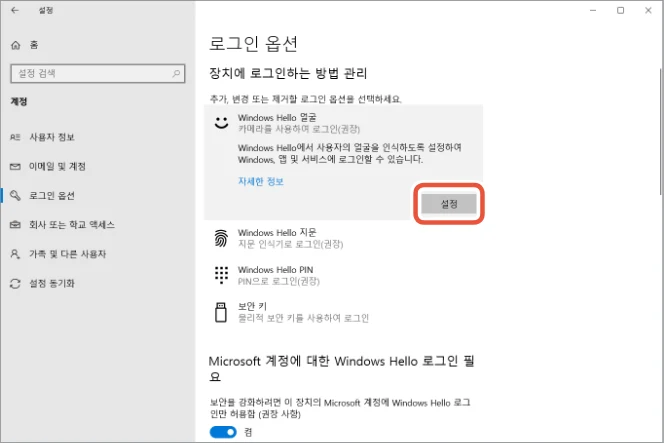Viewport: 664px width, 443px height.
Task: Click the 계정 sidebar heading
Action: click(19, 102)
